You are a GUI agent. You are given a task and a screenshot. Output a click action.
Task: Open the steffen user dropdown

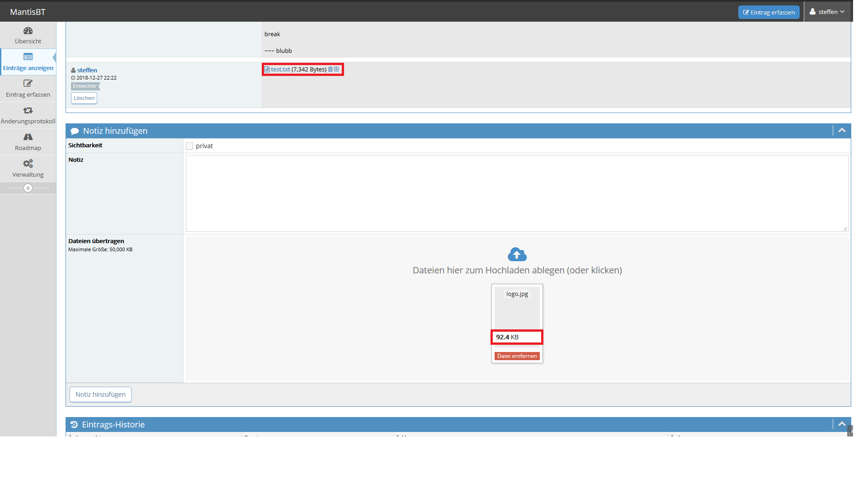tap(827, 12)
